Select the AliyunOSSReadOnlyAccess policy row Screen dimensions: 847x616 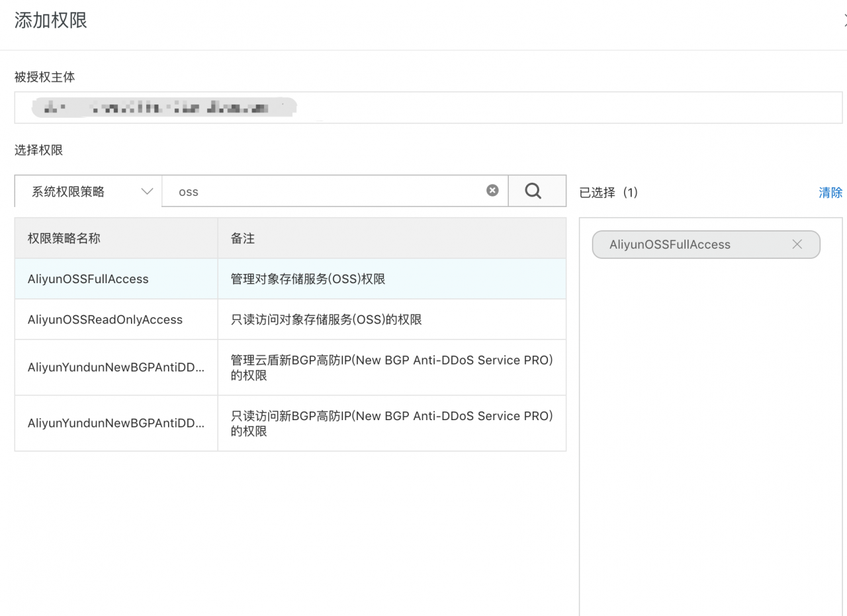pos(290,320)
